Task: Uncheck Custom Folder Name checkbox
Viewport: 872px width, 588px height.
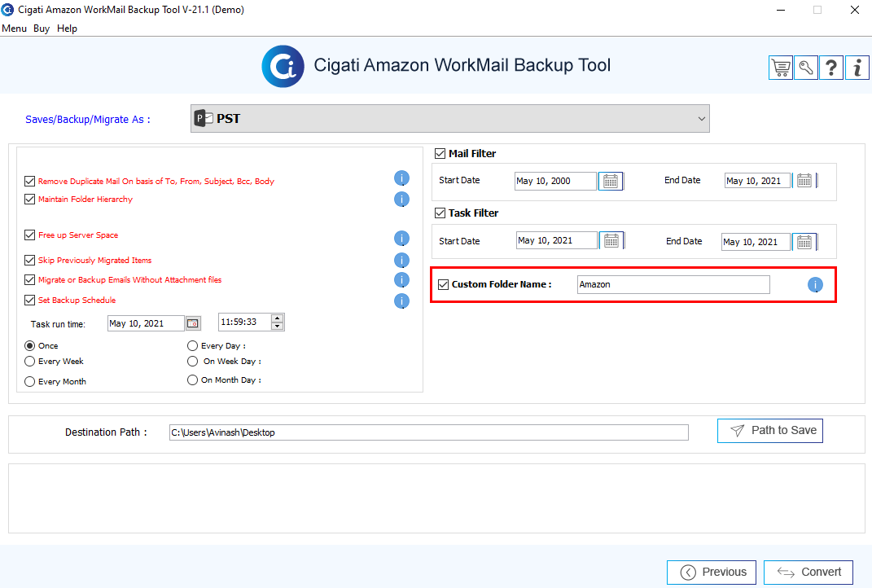Action: pos(443,285)
